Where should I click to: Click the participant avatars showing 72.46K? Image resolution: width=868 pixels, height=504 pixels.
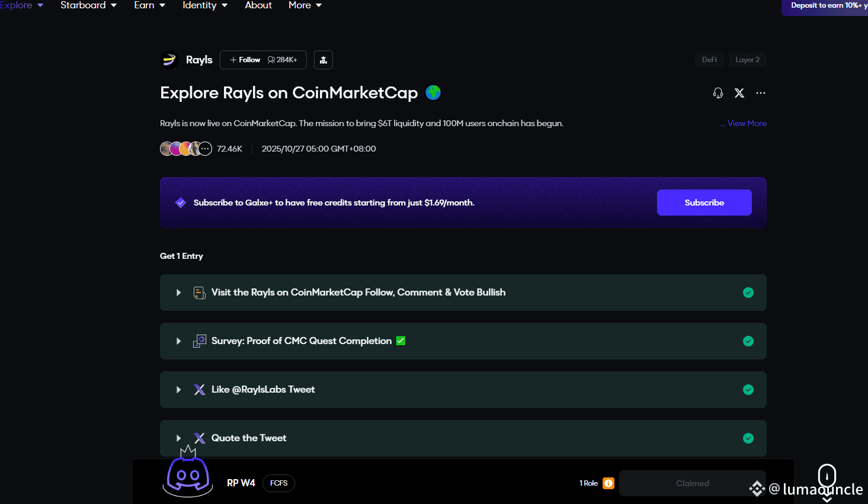(x=186, y=148)
